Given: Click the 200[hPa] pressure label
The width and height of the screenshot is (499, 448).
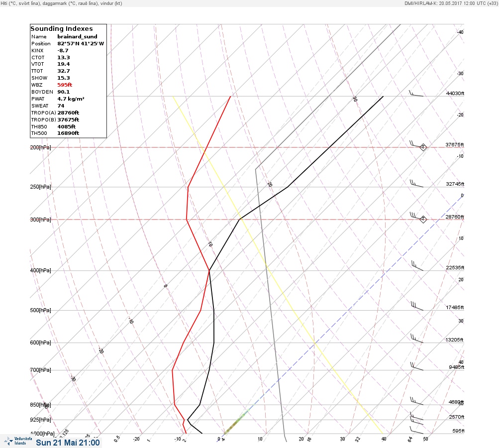Looking at the screenshot, I should tap(40, 147).
